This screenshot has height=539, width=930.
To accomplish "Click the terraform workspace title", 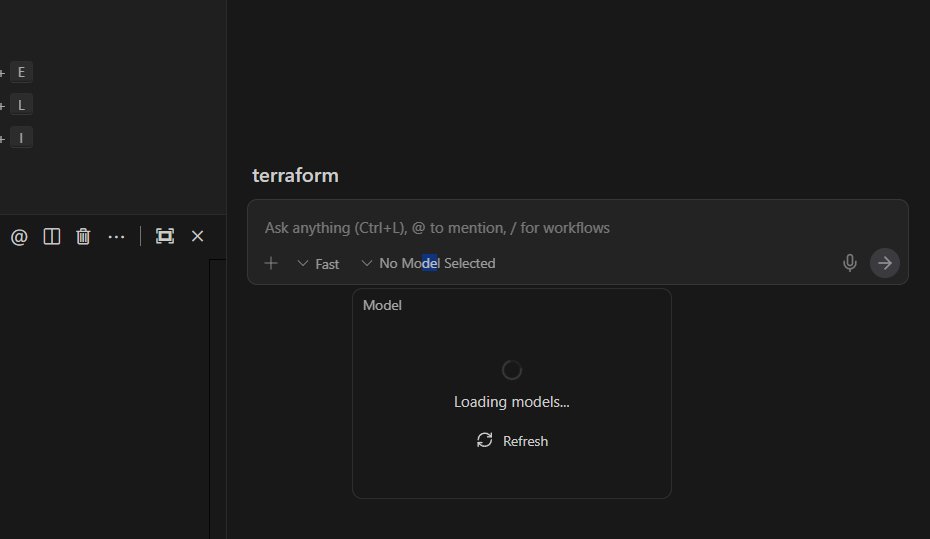I will pos(295,176).
